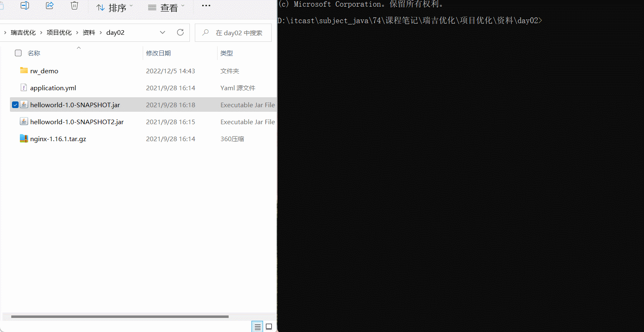The width and height of the screenshot is (644, 332).
Task: Expand the chevron before day02 breadcrumb
Action: (101, 33)
